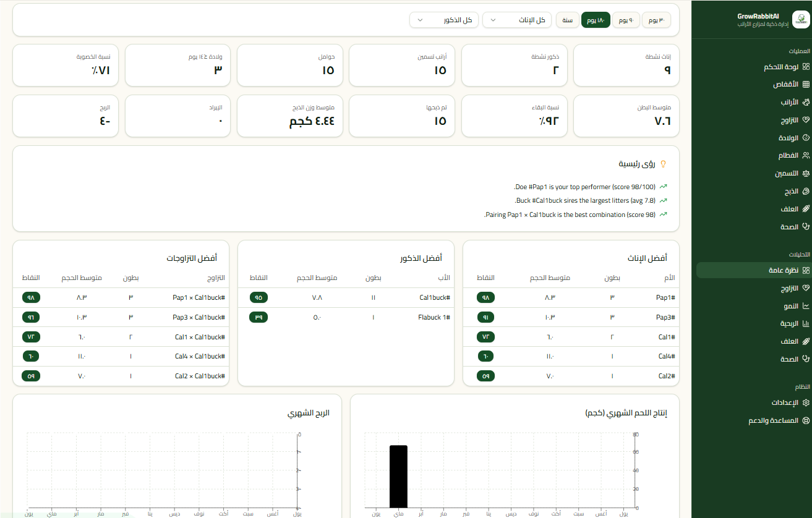Open the الولادة births icon
This screenshot has width=812, height=518.
(x=806, y=138)
